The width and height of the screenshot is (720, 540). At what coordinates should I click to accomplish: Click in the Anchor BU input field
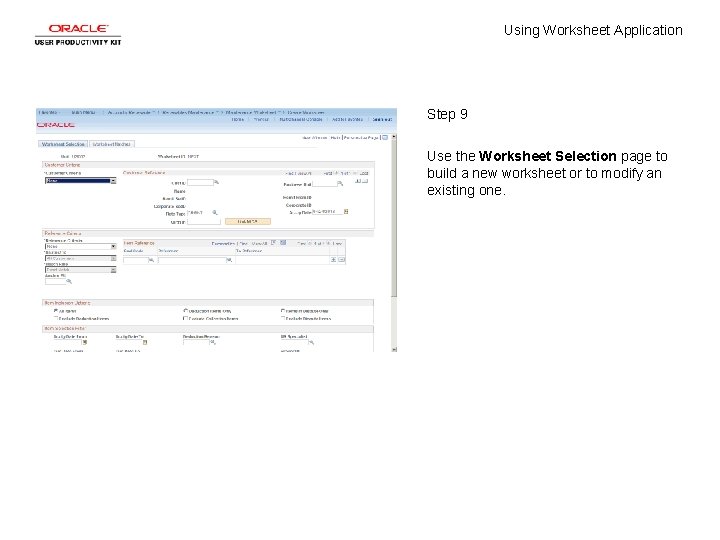tap(55, 281)
